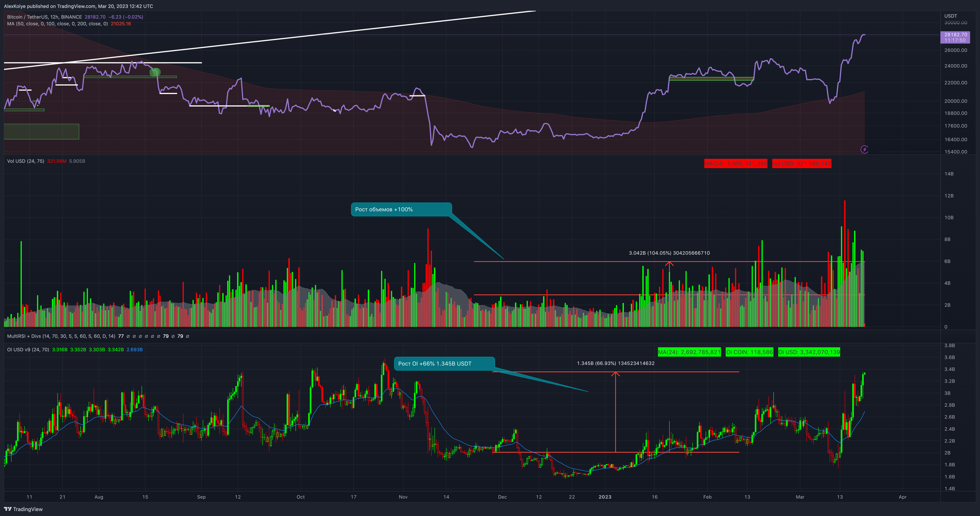Open the 'MA (50, close, 0, 100...)' indicator legend
This screenshot has height=516, width=980.
tap(57, 24)
